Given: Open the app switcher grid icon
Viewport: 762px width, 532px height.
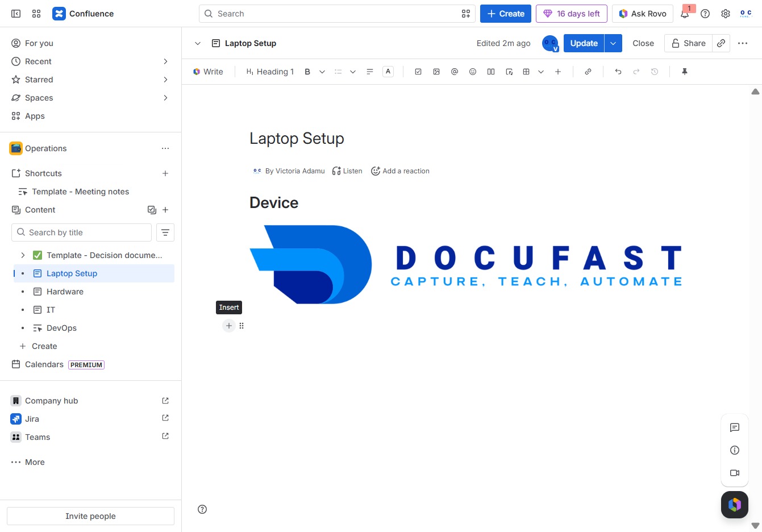Looking at the screenshot, I should (x=36, y=14).
